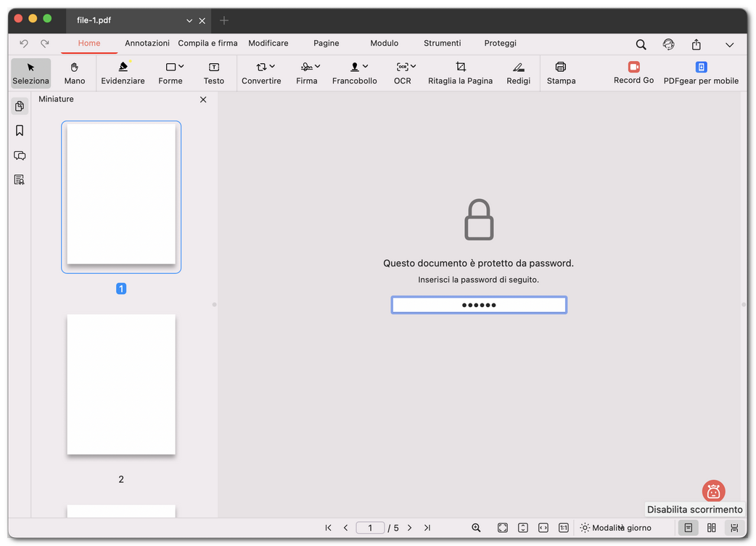Select the Seleziona tool
Viewport: 756px width, 546px height.
[x=30, y=73]
